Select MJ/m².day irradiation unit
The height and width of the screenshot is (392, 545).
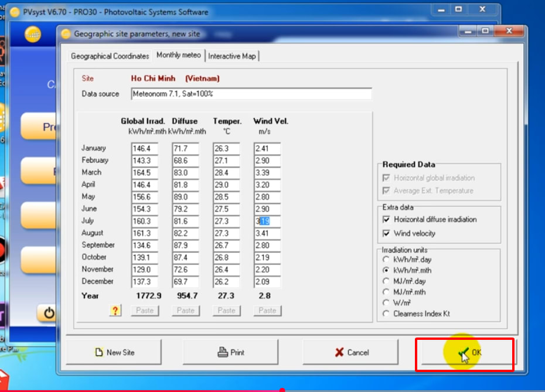386,281
